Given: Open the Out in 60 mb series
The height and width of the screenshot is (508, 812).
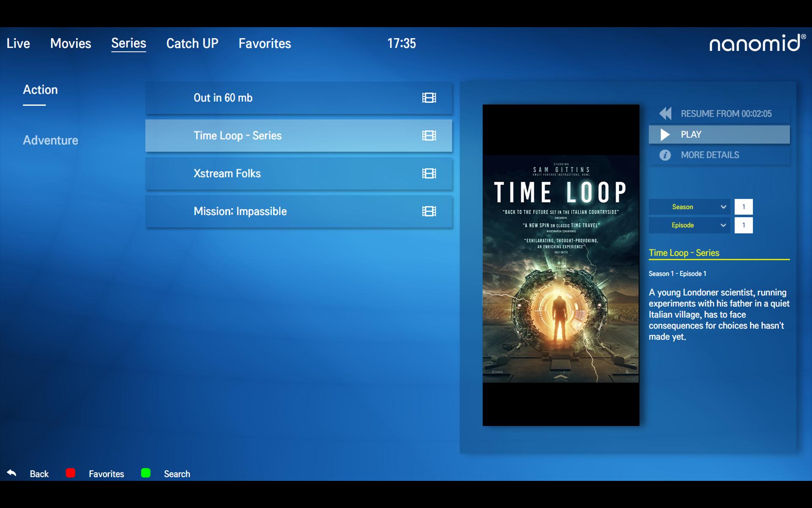Looking at the screenshot, I should 299,98.
